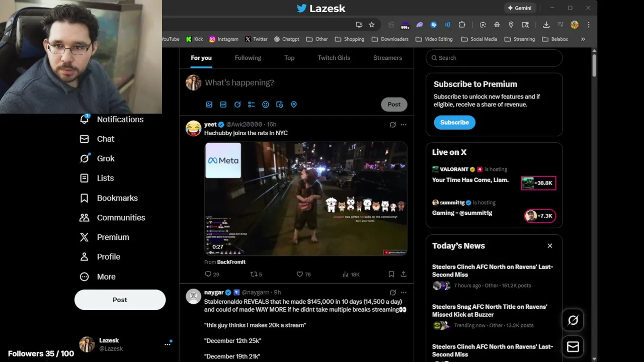Open Bookmarks in sidebar
Screen dimensions: 644x362
pyautogui.click(x=109, y=198)
